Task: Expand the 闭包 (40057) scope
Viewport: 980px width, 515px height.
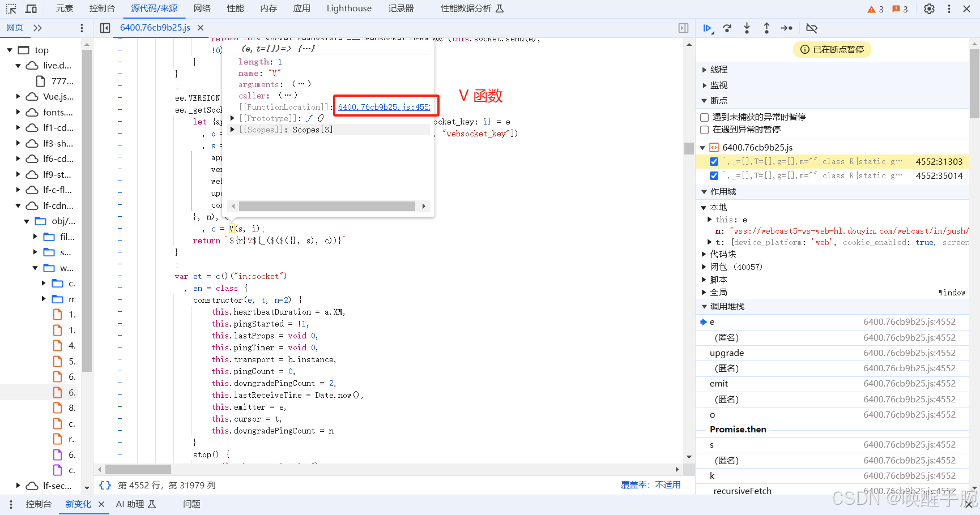Action: click(704, 267)
